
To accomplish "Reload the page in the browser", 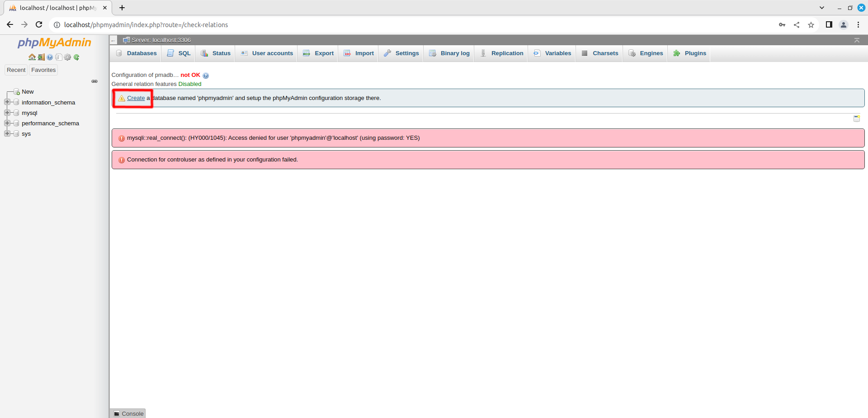I will pyautogui.click(x=39, y=25).
